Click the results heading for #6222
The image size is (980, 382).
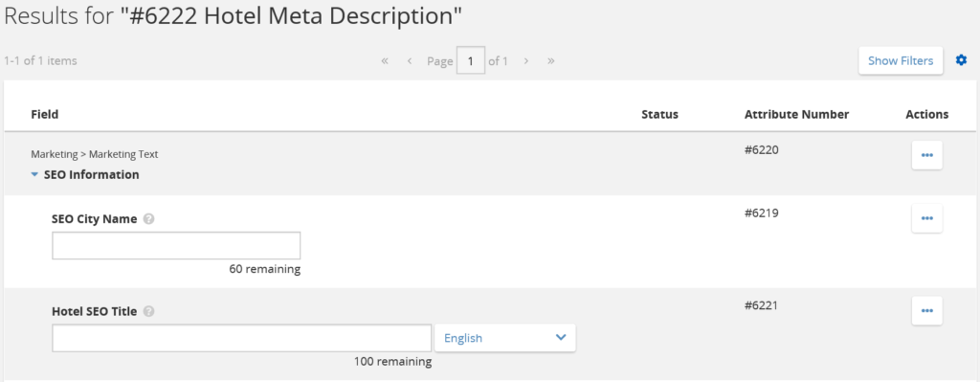pos(233,16)
